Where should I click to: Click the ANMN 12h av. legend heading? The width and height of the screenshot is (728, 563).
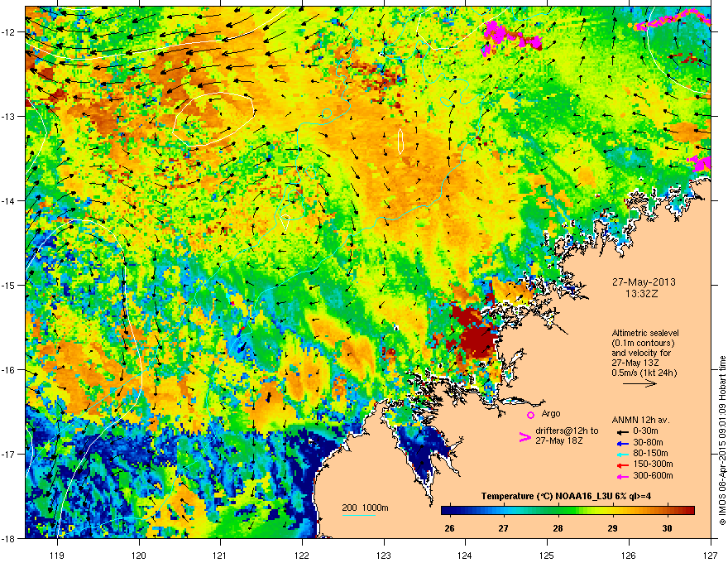pos(640,420)
